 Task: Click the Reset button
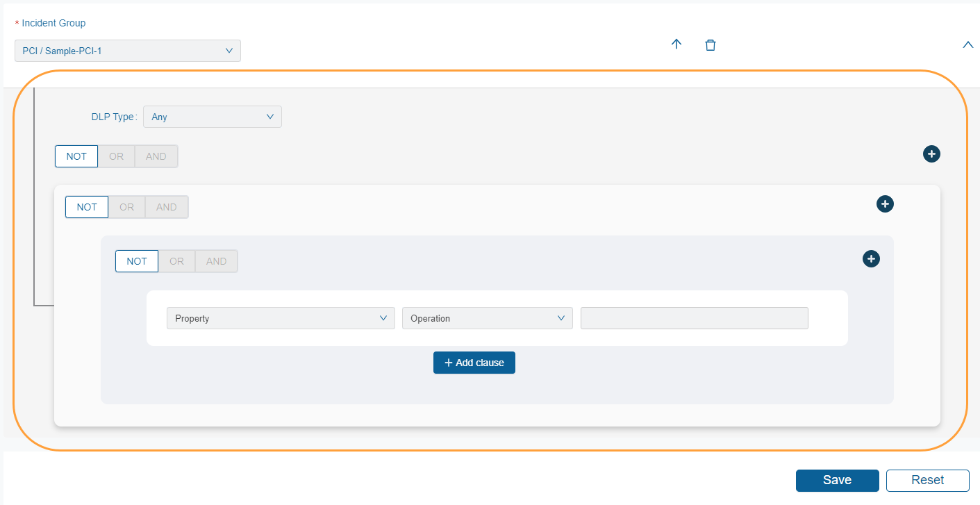coord(927,480)
